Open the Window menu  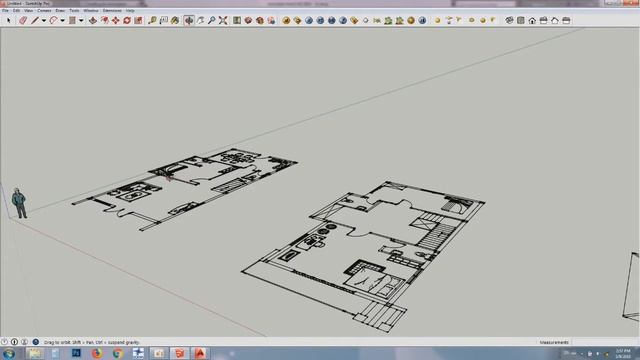pos(91,11)
